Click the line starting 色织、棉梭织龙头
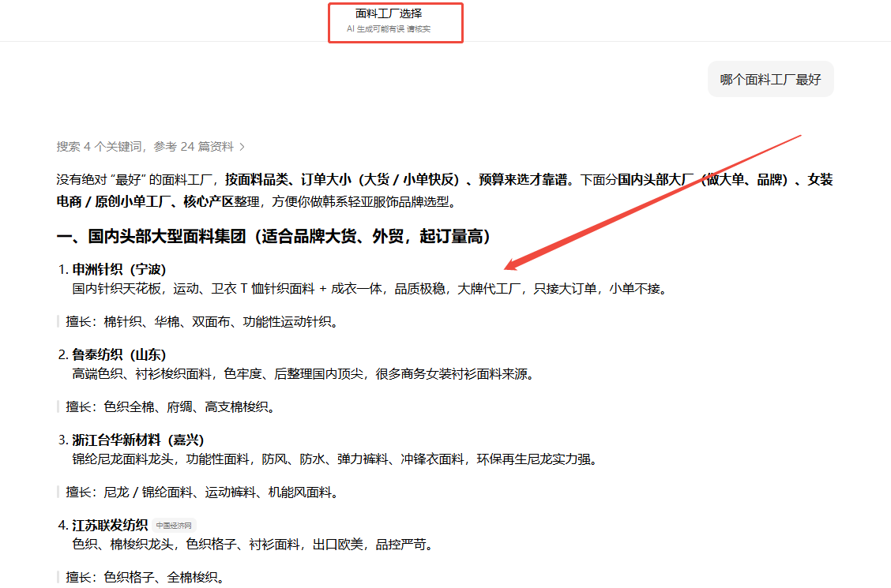 coord(254,545)
